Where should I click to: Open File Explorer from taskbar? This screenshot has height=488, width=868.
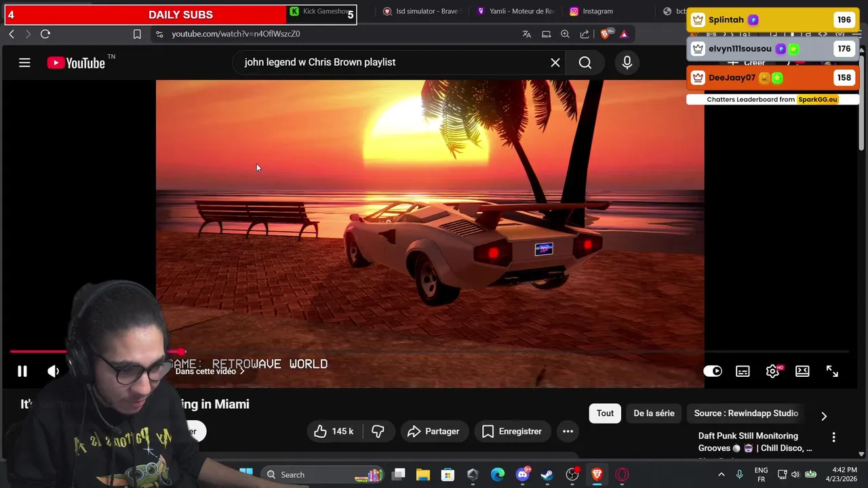(x=423, y=474)
